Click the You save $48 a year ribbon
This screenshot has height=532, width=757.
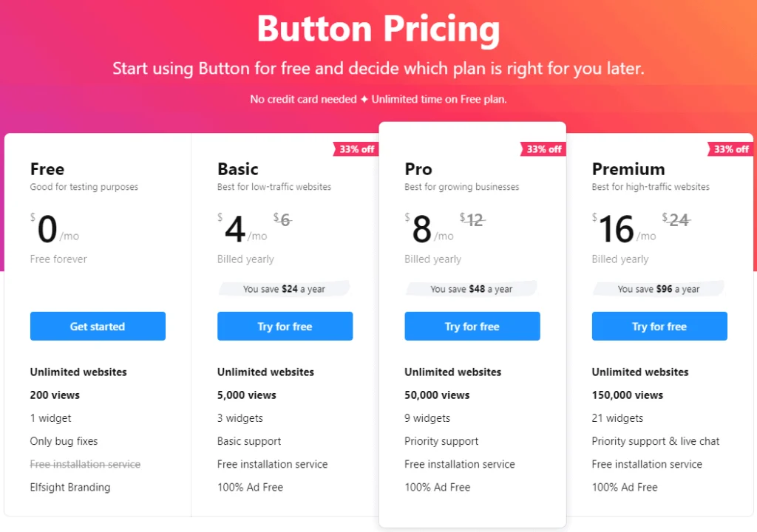tap(471, 289)
